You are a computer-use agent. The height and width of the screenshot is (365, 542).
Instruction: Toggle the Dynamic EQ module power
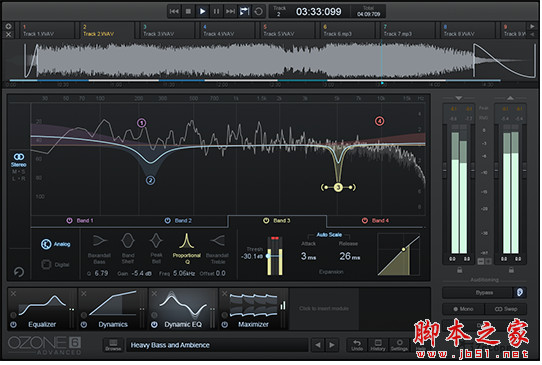pyautogui.click(x=154, y=325)
